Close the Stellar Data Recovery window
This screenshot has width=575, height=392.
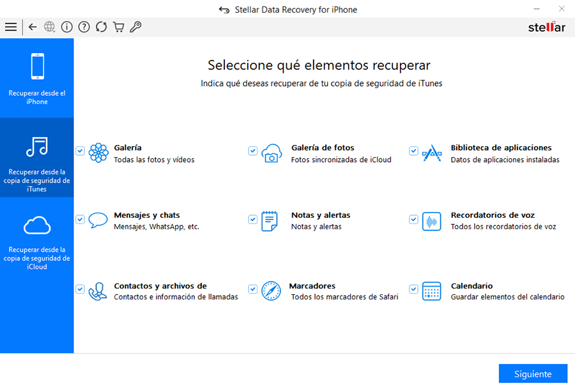pyautogui.click(x=562, y=8)
